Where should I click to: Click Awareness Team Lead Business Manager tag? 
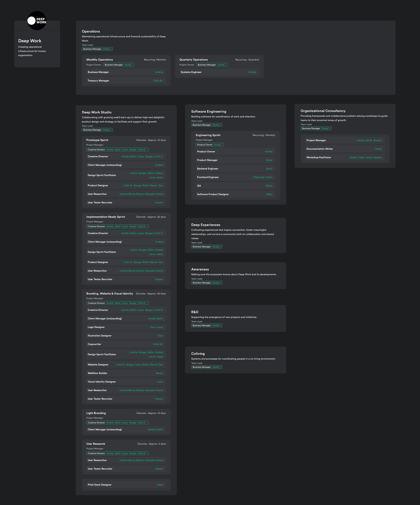coord(207,283)
